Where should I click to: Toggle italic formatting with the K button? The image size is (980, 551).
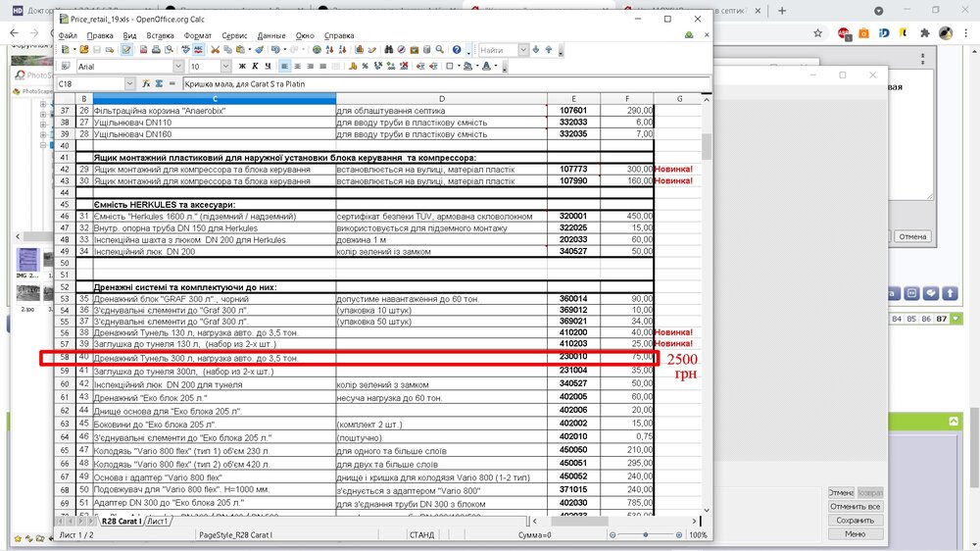(x=255, y=67)
